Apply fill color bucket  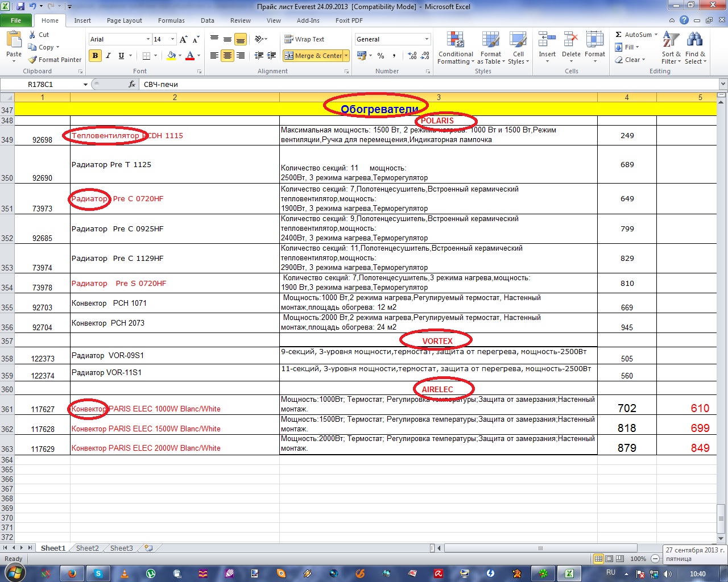(171, 56)
